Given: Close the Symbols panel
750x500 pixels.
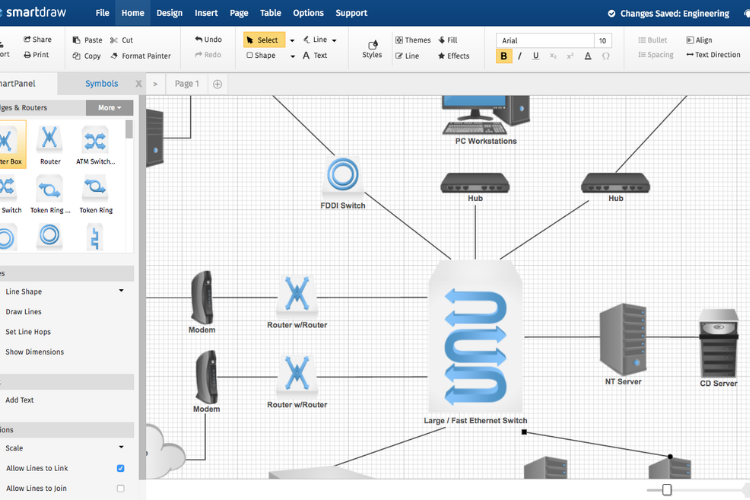Looking at the screenshot, I should 138,84.
